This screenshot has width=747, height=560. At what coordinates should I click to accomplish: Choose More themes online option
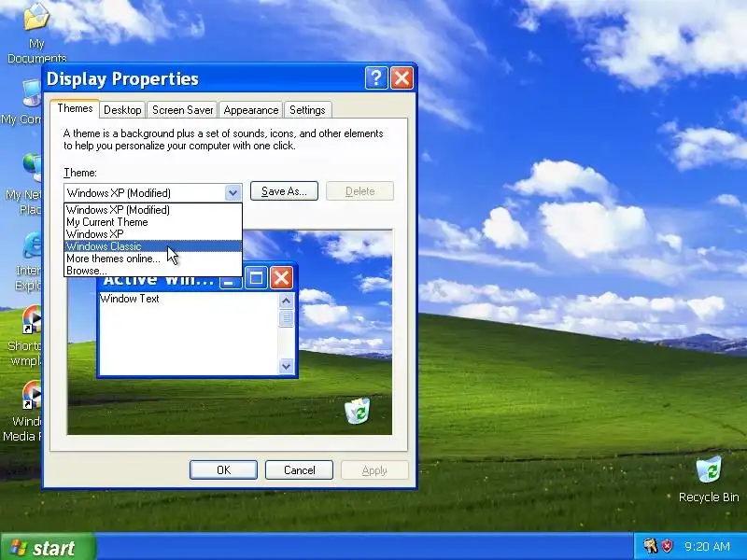(x=153, y=259)
